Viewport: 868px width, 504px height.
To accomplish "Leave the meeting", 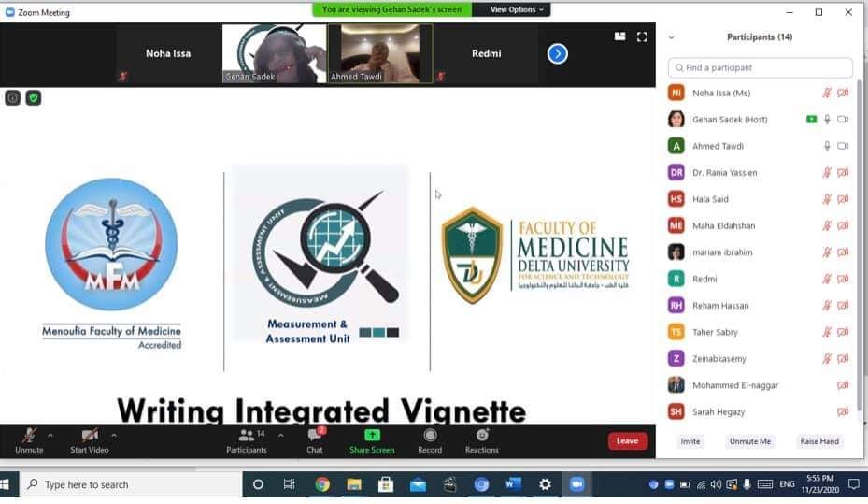I will tap(627, 440).
